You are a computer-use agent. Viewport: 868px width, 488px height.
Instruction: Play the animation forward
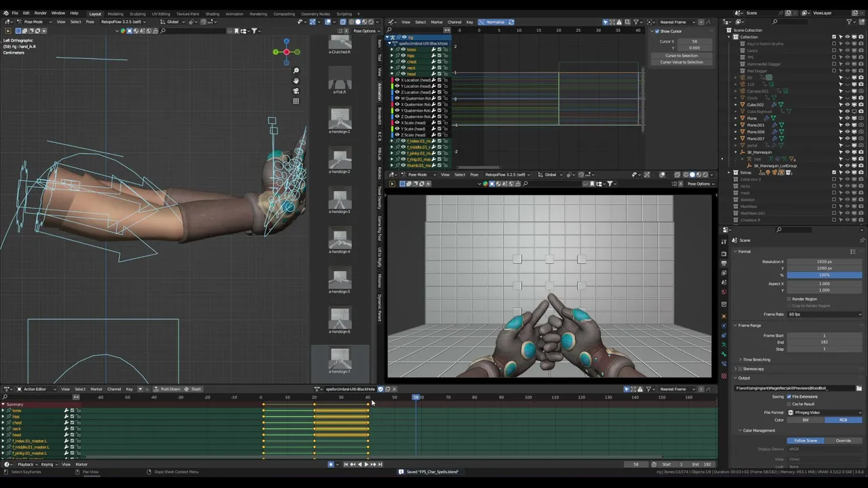coord(366,464)
